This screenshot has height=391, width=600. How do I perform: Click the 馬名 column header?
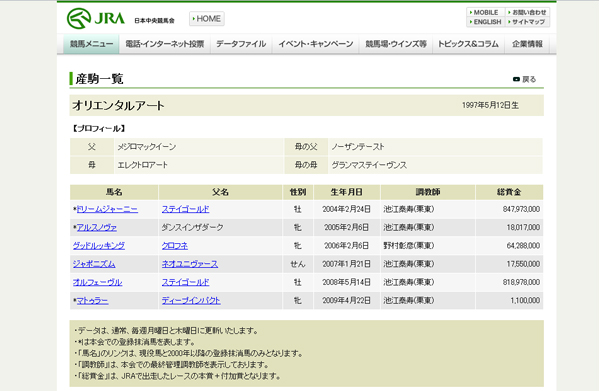click(114, 192)
